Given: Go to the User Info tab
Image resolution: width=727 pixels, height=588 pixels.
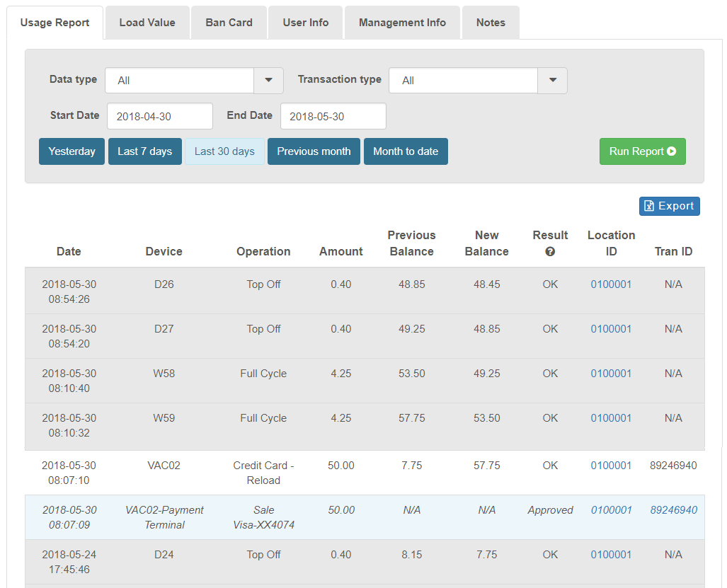Looking at the screenshot, I should pyautogui.click(x=306, y=23).
